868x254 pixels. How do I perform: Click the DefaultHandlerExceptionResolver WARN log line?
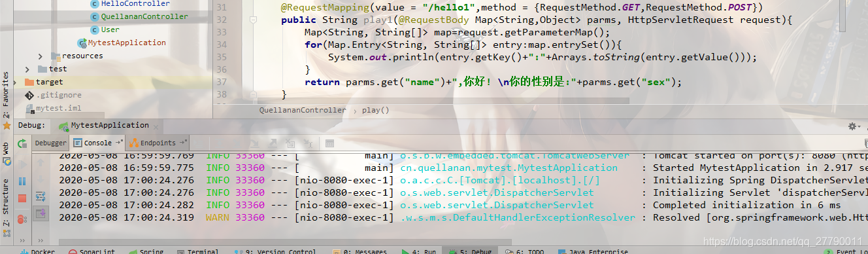tap(463, 217)
